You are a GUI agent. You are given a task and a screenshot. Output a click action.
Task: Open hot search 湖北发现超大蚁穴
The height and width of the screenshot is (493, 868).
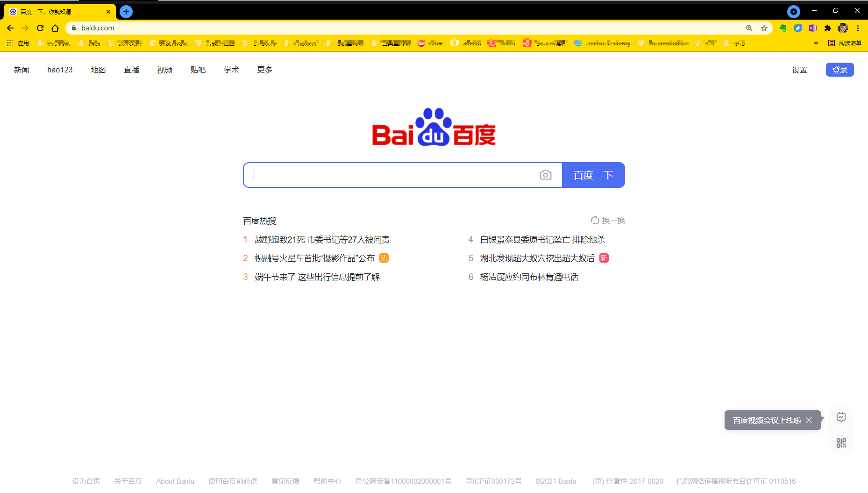[538, 258]
